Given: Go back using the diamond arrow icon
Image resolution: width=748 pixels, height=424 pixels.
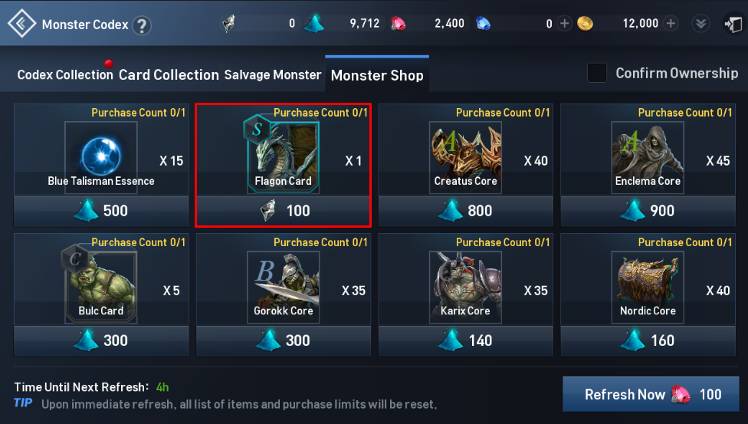Looking at the screenshot, I should pyautogui.click(x=21, y=23).
